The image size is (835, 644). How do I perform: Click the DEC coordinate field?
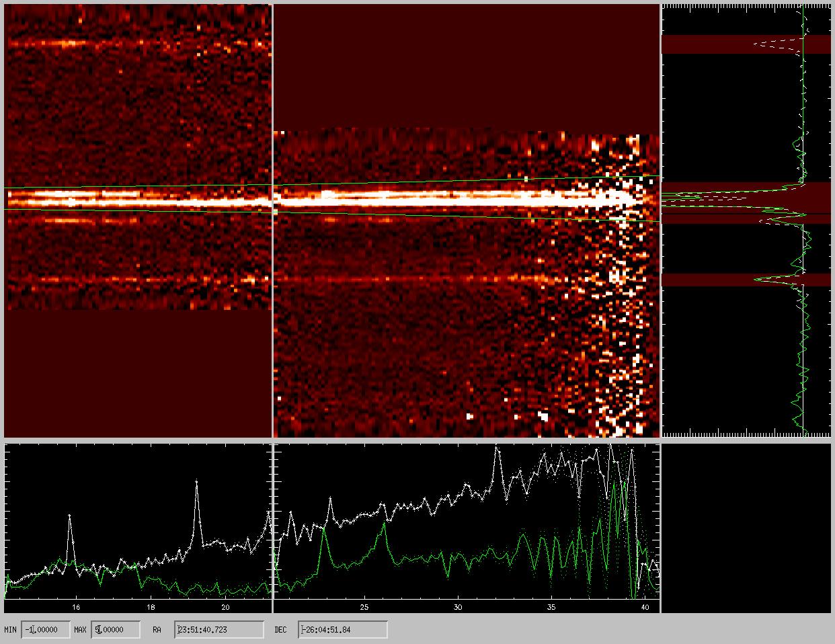point(343,630)
